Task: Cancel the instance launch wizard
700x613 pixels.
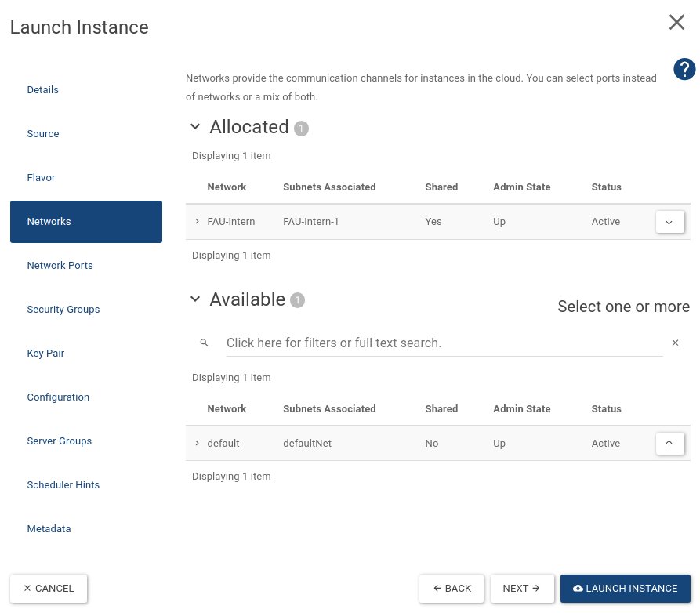Action: [x=49, y=589]
